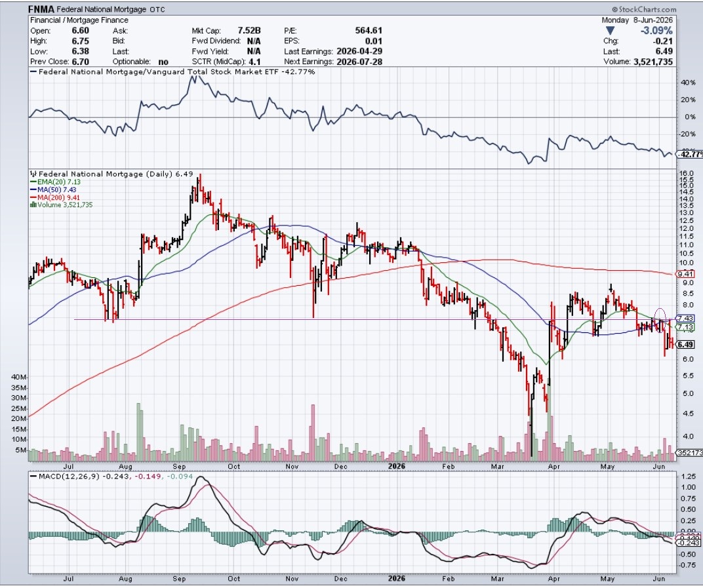Click the Fwd Yield label
This screenshot has width=703, height=588.
tap(210, 51)
